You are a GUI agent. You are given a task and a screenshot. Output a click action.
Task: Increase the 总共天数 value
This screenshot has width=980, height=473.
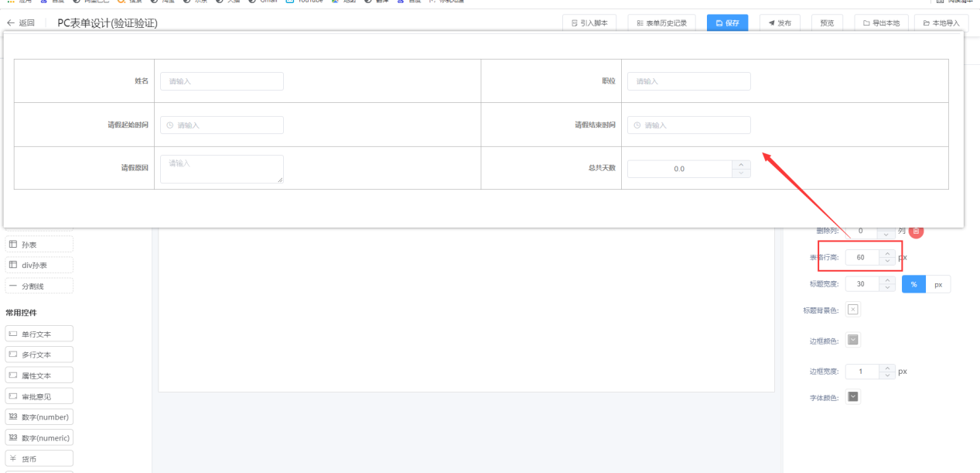[741, 164]
